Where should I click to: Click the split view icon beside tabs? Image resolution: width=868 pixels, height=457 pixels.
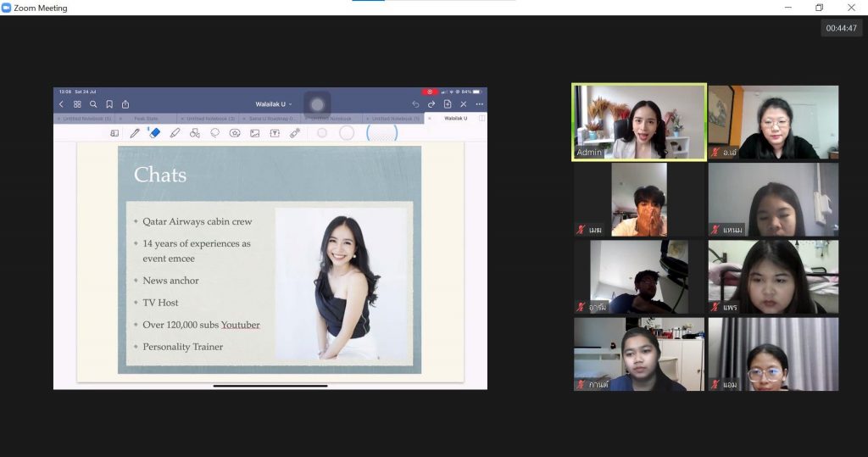pos(481,118)
